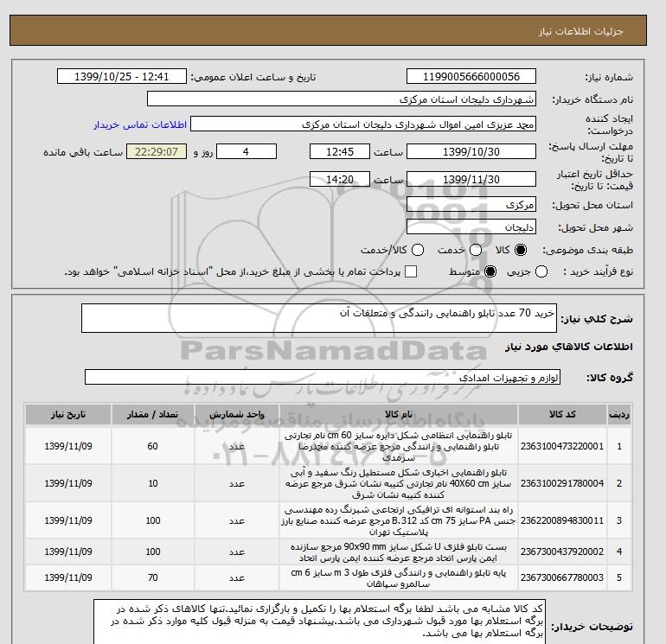Click row 1 product name circular sign 60 cm
Image resolution: width=666 pixels, height=644 pixels.
click(x=399, y=446)
